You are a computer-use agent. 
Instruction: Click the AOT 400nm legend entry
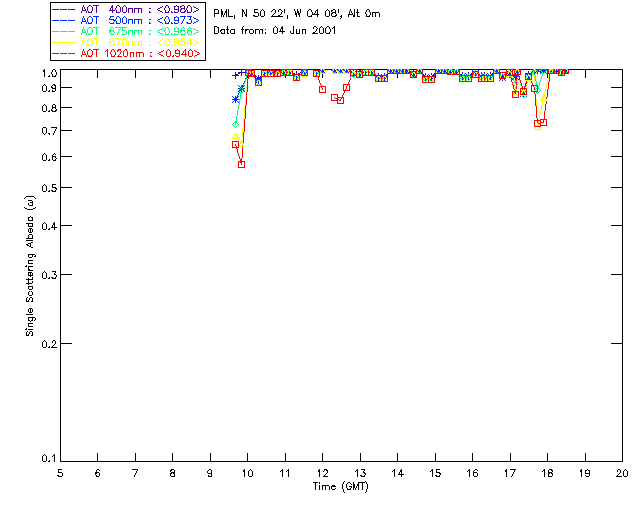pyautogui.click(x=126, y=9)
